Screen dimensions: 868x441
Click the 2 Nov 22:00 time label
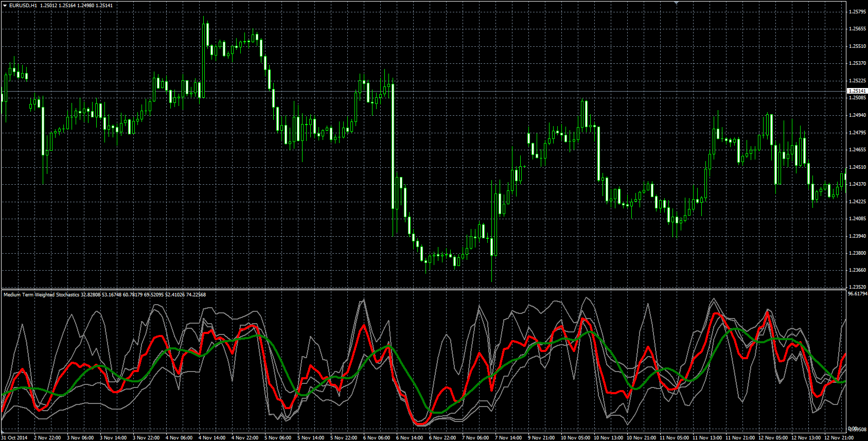[x=47, y=438]
